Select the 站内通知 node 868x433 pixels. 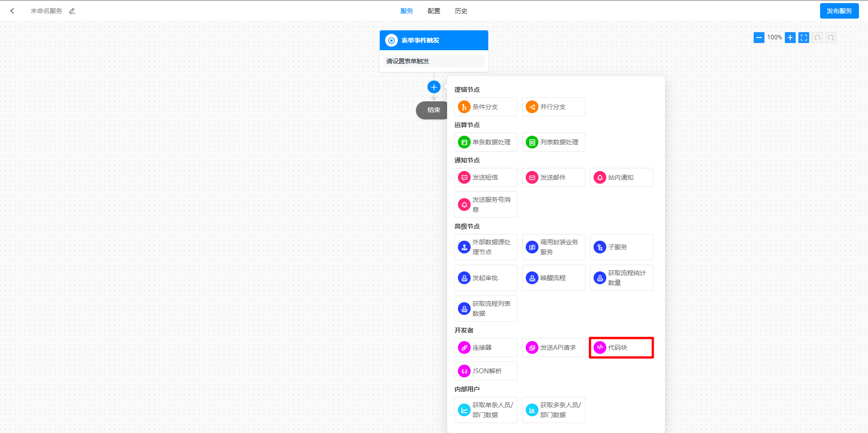[621, 177]
